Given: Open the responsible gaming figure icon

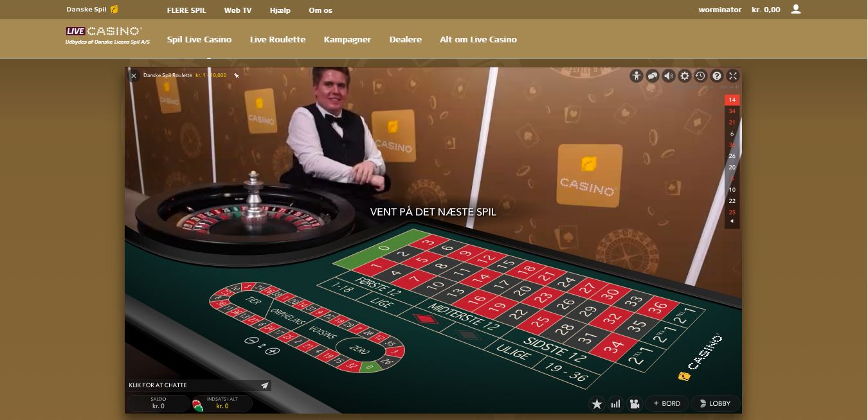Looking at the screenshot, I should pyautogui.click(x=637, y=76).
